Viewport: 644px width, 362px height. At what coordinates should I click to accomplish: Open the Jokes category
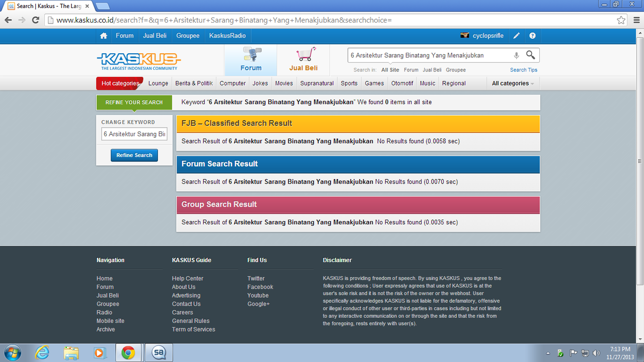click(260, 83)
